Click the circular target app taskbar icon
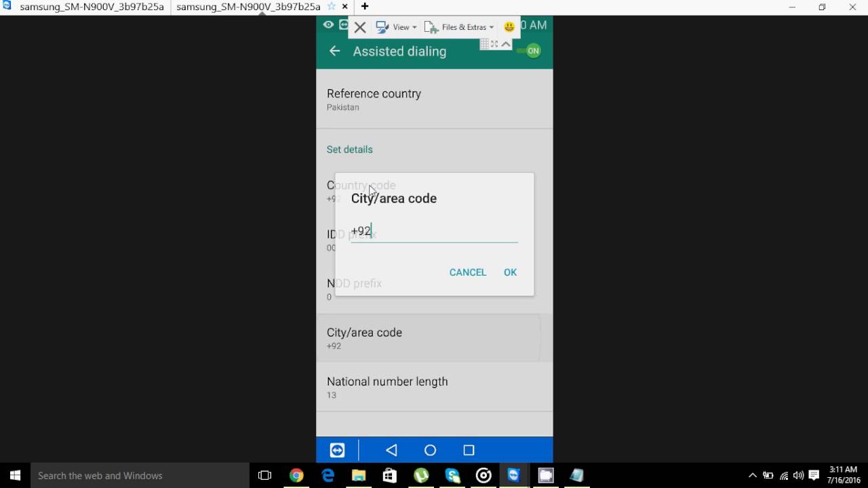 click(484, 475)
